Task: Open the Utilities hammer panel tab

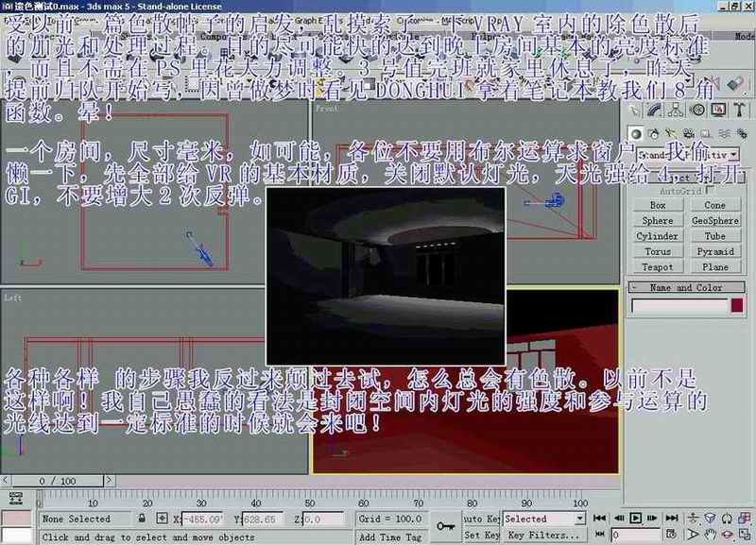Action: coord(740,111)
